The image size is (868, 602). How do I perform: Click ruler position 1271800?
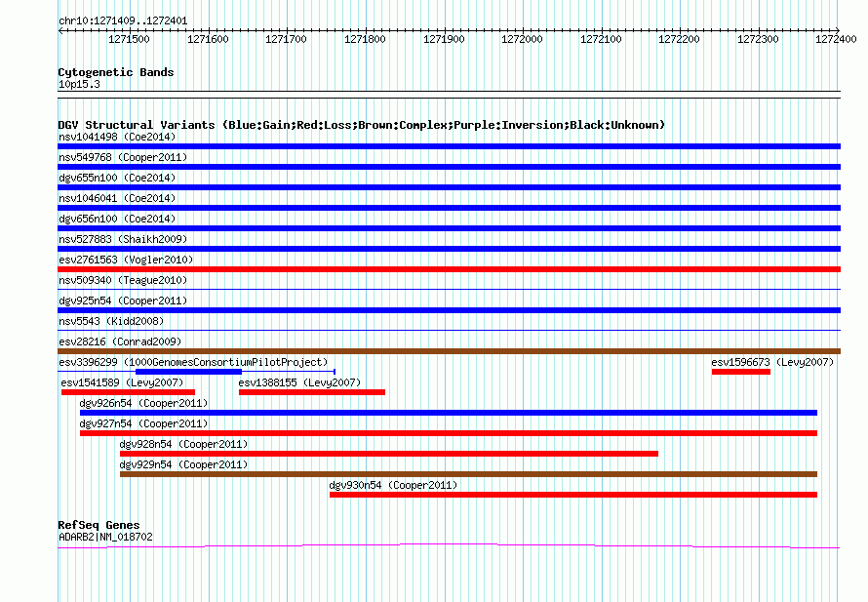coord(365,39)
